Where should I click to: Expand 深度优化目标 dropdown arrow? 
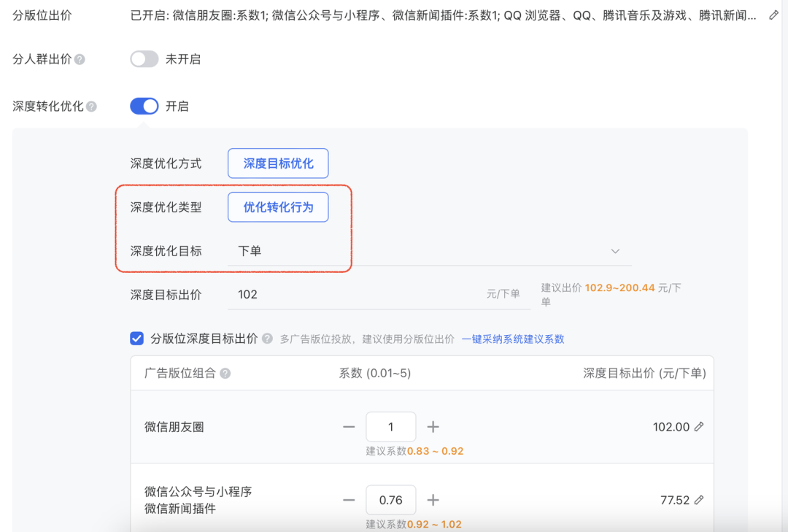615,251
